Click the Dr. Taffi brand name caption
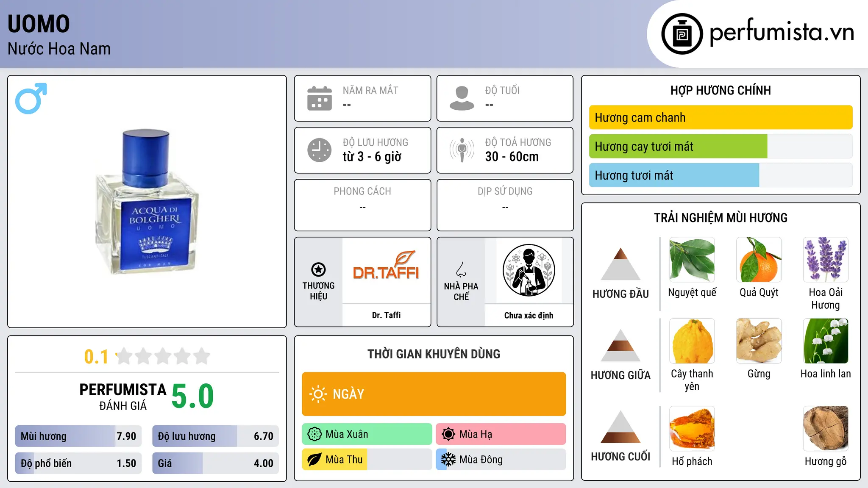The height and width of the screenshot is (488, 868). click(x=386, y=315)
